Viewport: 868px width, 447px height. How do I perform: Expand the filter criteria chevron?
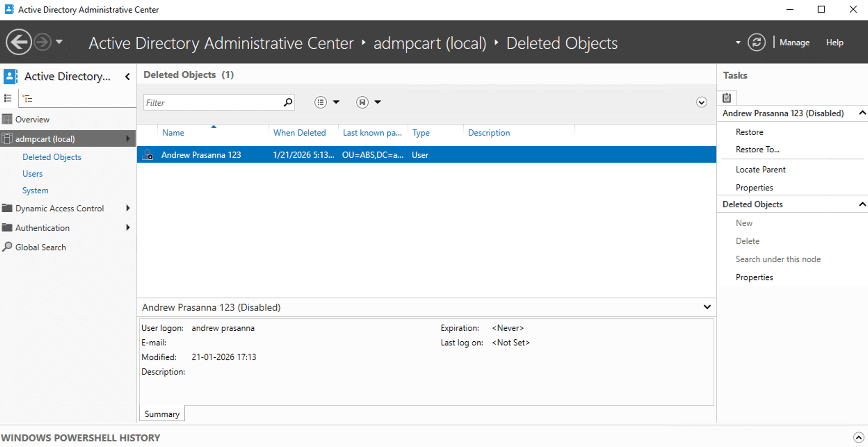701,102
